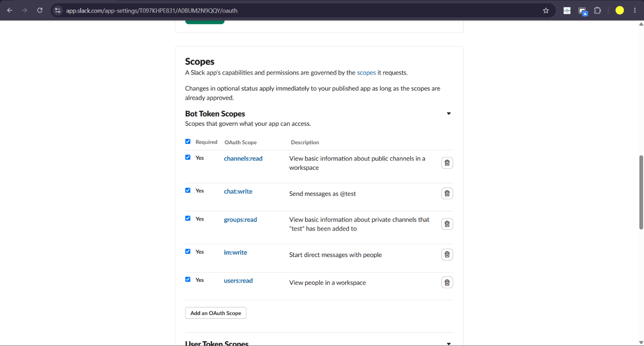Toggle the required checkbox for groups:read
Viewport: 644px width, 346px height.
point(188,219)
